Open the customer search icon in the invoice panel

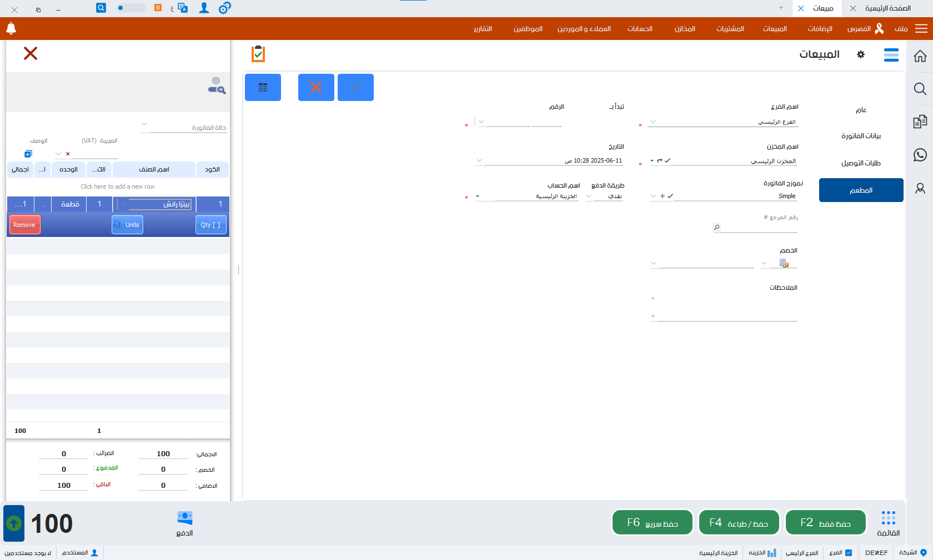pos(217,85)
